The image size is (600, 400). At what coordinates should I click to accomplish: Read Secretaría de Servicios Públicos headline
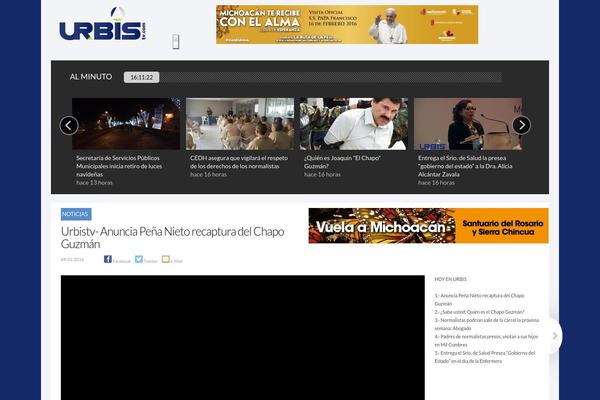(119, 166)
